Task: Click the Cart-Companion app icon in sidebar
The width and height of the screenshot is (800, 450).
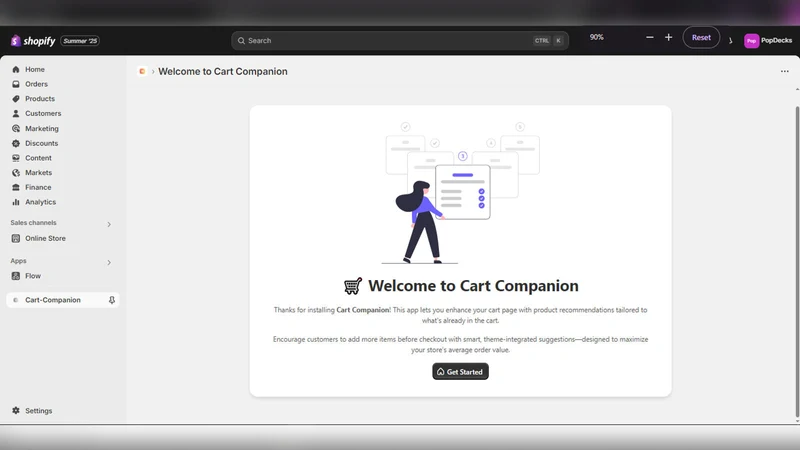Action: point(15,300)
